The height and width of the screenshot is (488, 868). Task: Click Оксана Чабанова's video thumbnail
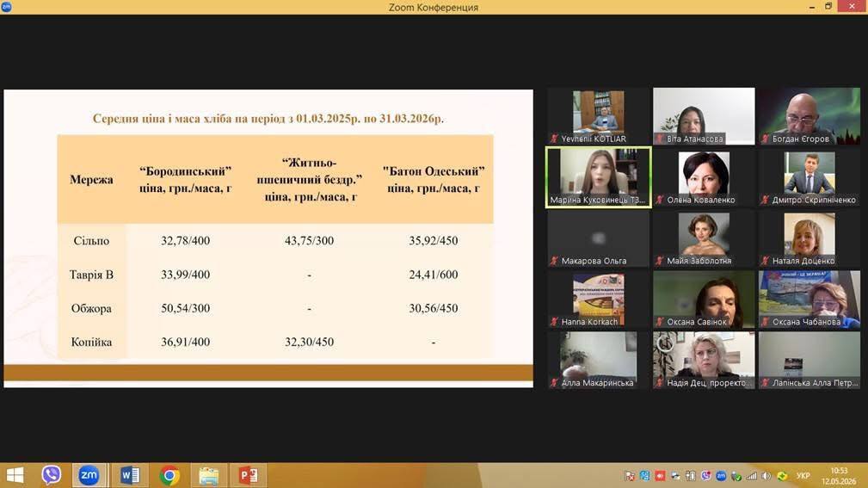pyautogui.click(x=809, y=300)
